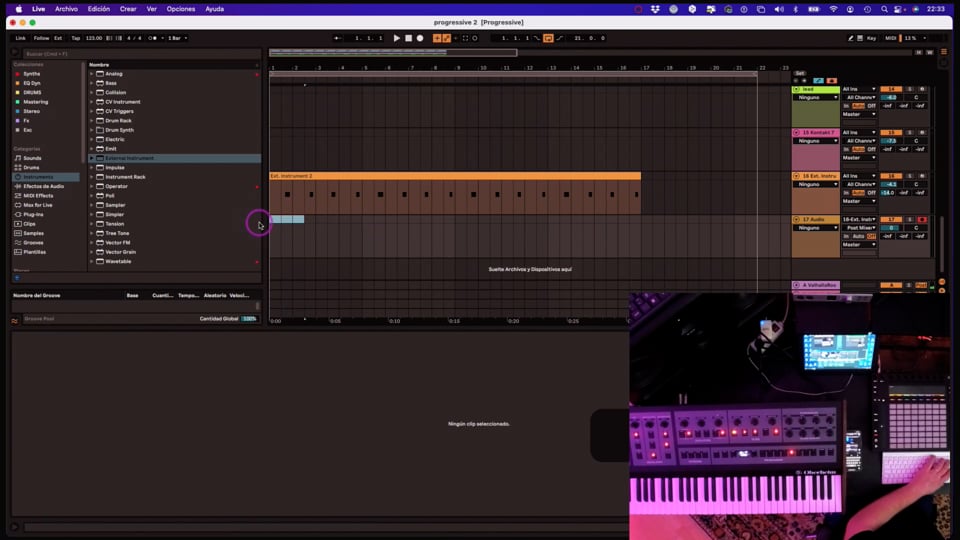
Task: Open the Samples category
Action: coord(33,233)
